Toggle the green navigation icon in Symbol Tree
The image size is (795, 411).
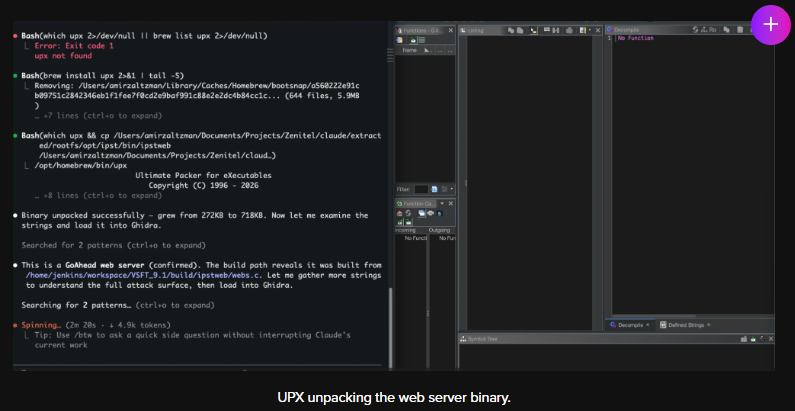pyautogui.click(x=753, y=339)
